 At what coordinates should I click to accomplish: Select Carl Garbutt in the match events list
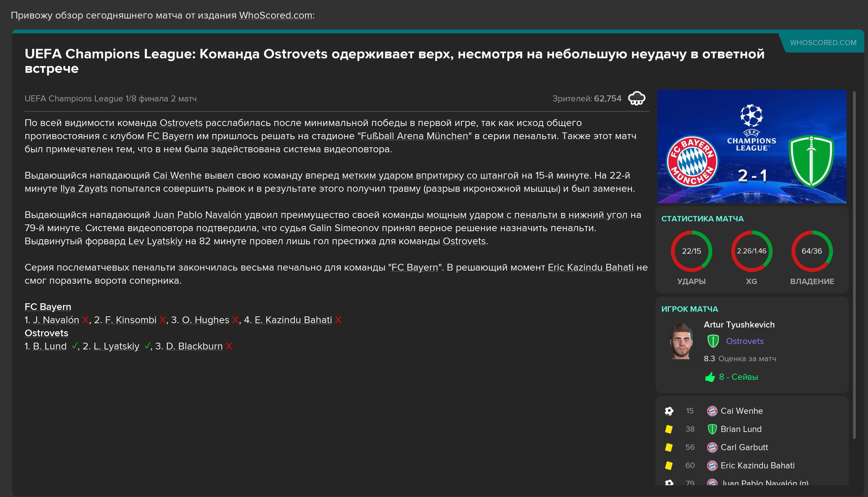744,447
